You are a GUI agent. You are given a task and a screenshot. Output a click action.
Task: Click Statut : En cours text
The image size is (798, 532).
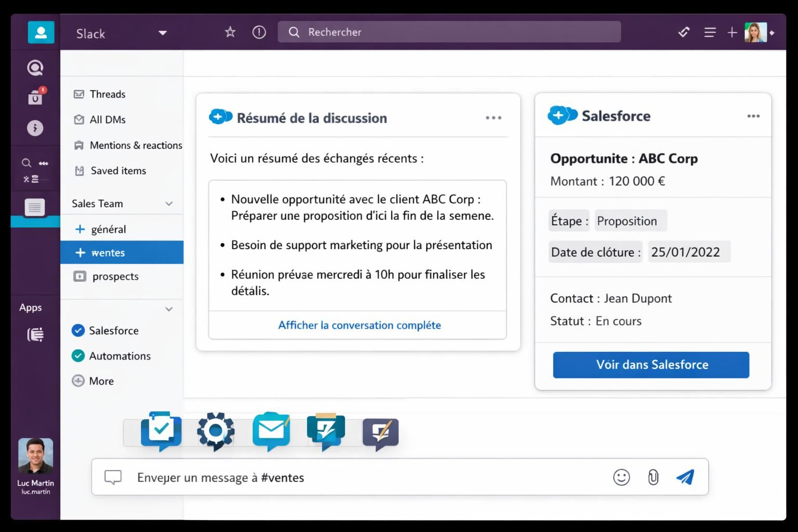[x=596, y=321]
